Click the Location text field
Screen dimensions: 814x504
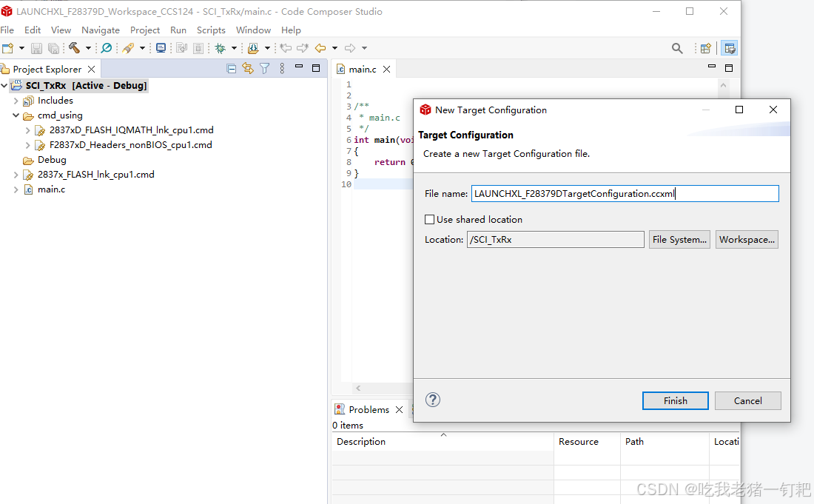click(x=556, y=239)
